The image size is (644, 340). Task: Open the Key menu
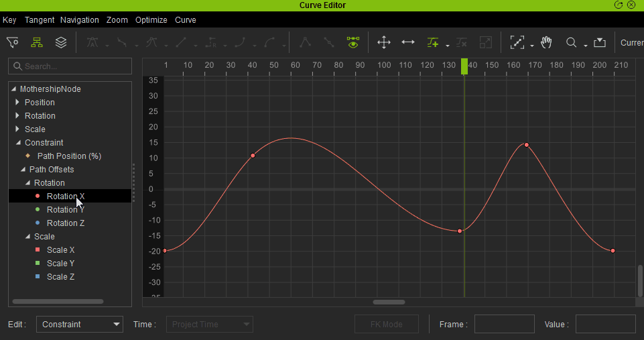9,19
